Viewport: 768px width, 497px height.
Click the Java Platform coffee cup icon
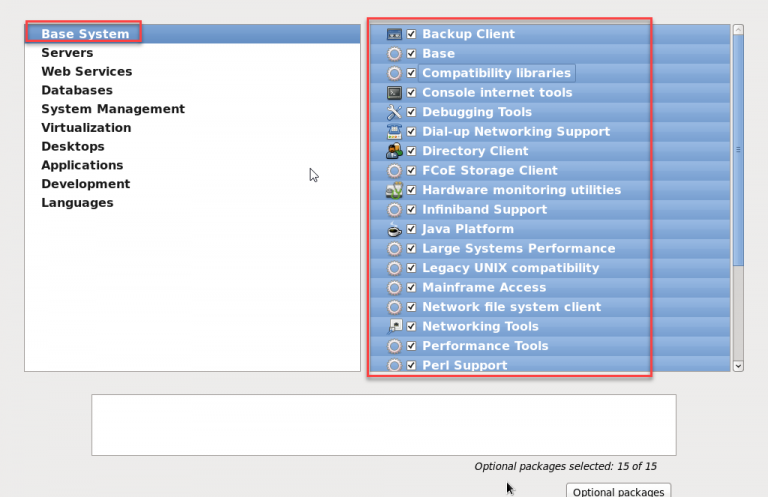[x=394, y=229]
